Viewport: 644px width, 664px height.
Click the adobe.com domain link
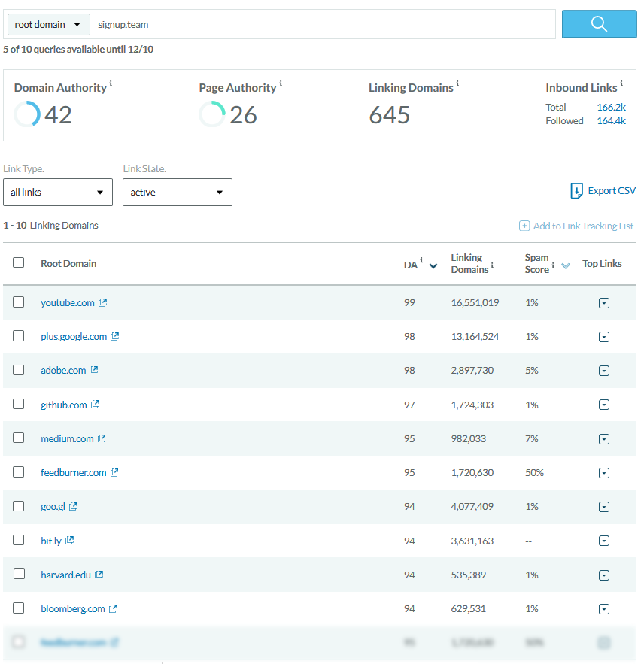point(63,370)
